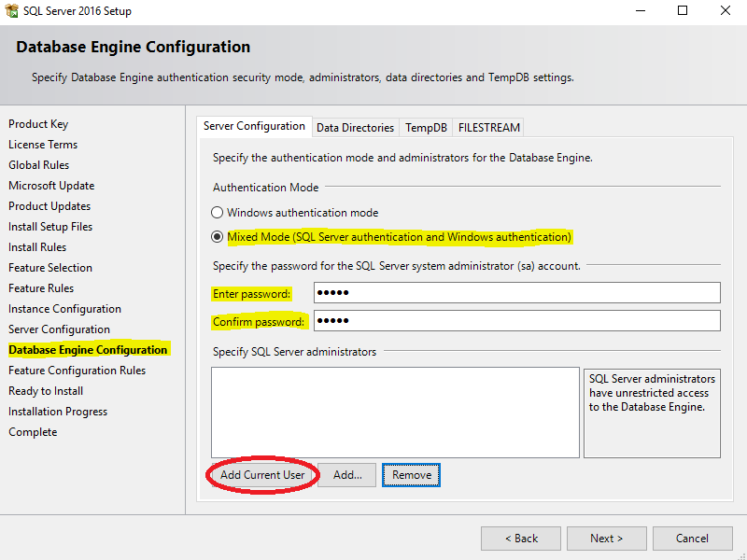The image size is (747, 560).
Task: Maximize the SQL Server Setup window
Action: point(683,10)
